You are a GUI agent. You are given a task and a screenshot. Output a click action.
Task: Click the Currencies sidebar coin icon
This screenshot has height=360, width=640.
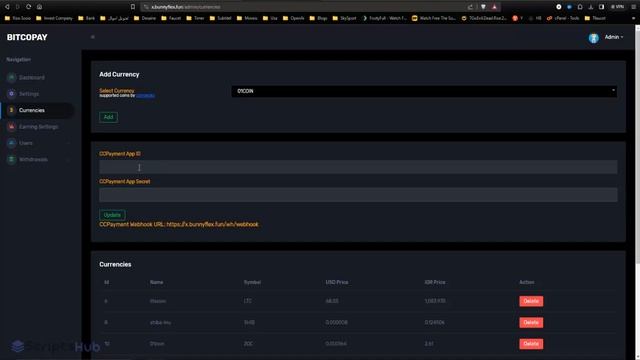(x=11, y=110)
